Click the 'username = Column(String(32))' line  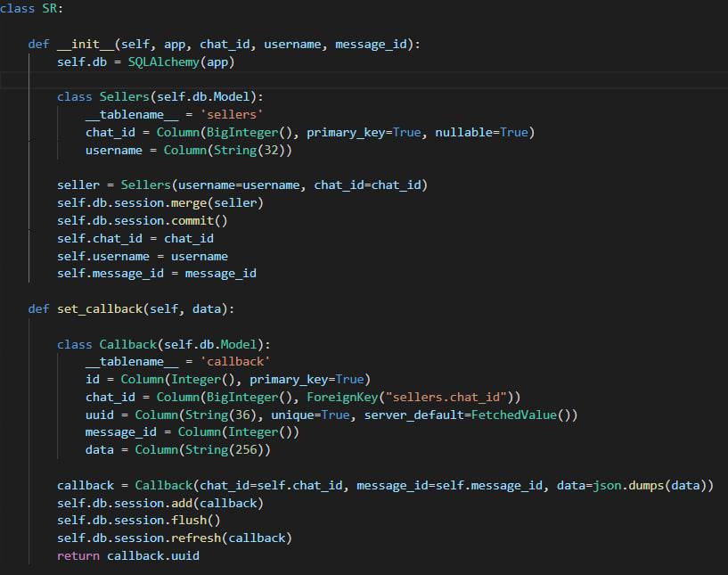189,150
